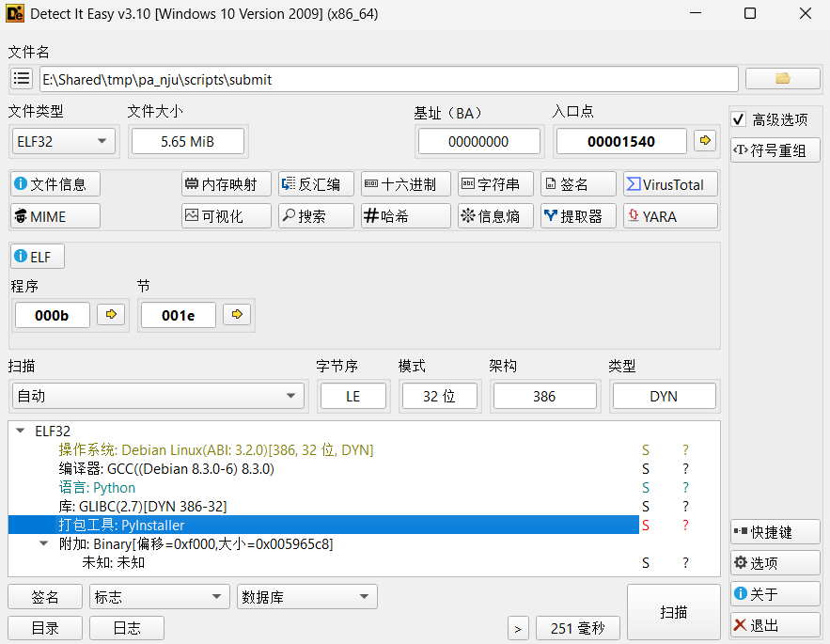Screen dimensions: 830x644
Task: Click the file list icon beside the path field
Action: click(x=22, y=79)
